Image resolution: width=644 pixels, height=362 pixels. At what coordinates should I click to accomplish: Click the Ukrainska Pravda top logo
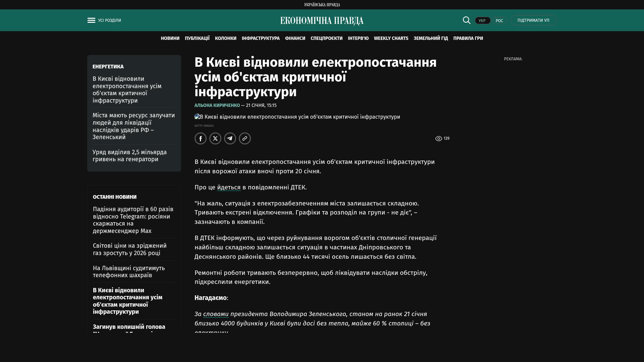coord(322,5)
